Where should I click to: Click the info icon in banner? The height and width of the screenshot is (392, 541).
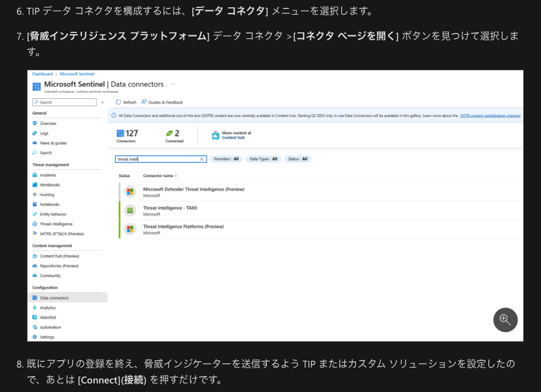pyautogui.click(x=114, y=115)
